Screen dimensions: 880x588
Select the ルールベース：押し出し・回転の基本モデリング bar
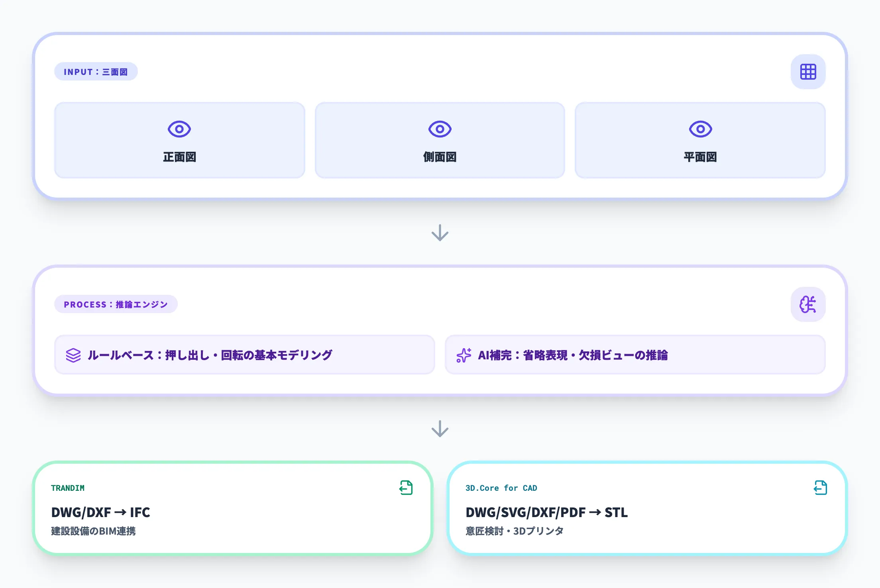pyautogui.click(x=246, y=355)
